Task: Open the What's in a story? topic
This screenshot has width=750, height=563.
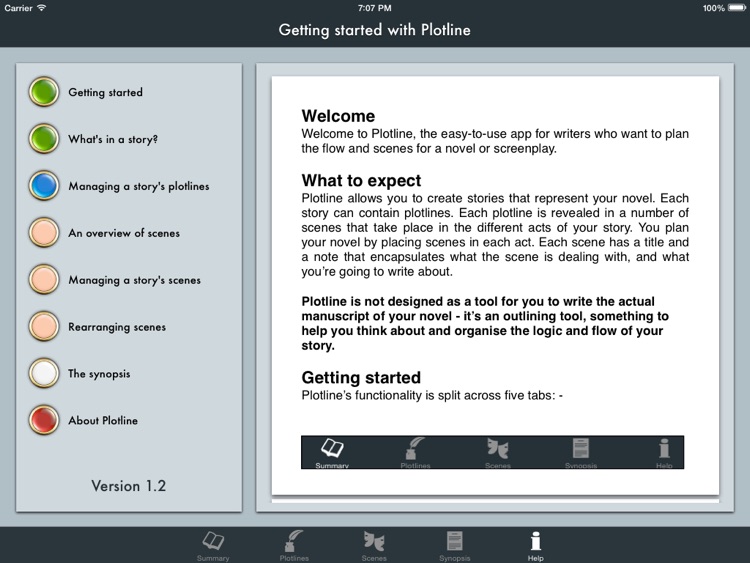Action: click(113, 139)
